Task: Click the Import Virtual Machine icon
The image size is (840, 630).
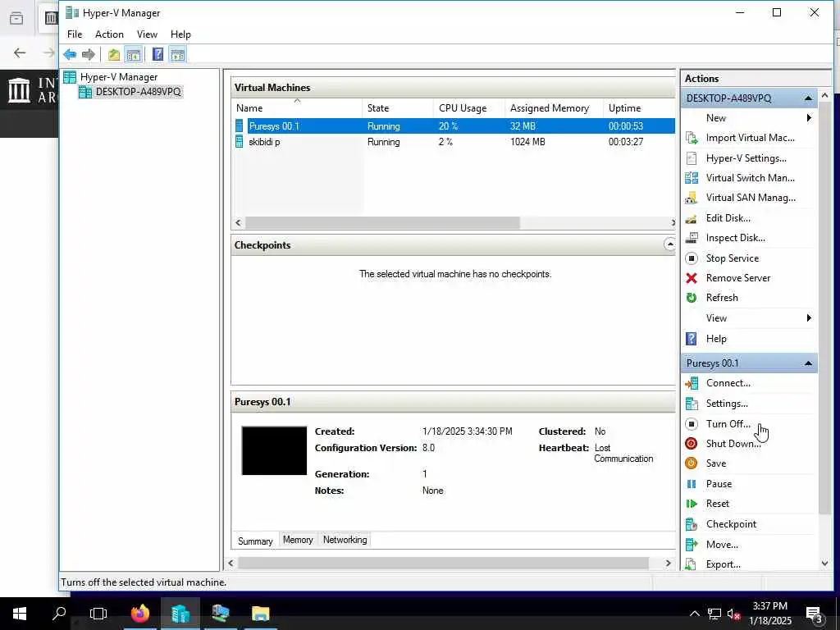Action: (692, 138)
